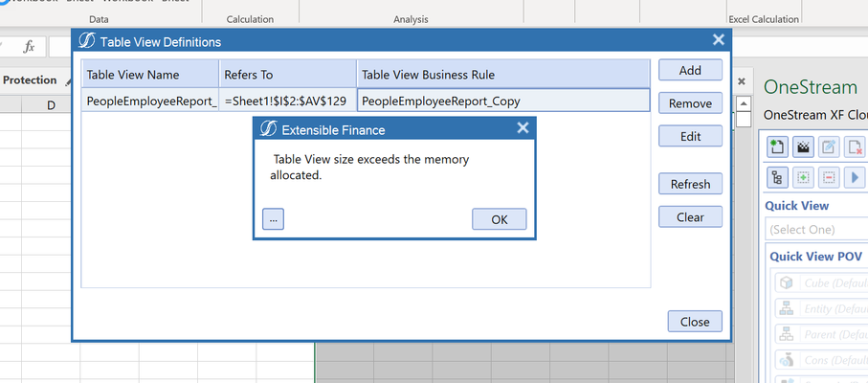Click the Protection label on the left
The width and height of the screenshot is (868, 383).
coord(30,80)
